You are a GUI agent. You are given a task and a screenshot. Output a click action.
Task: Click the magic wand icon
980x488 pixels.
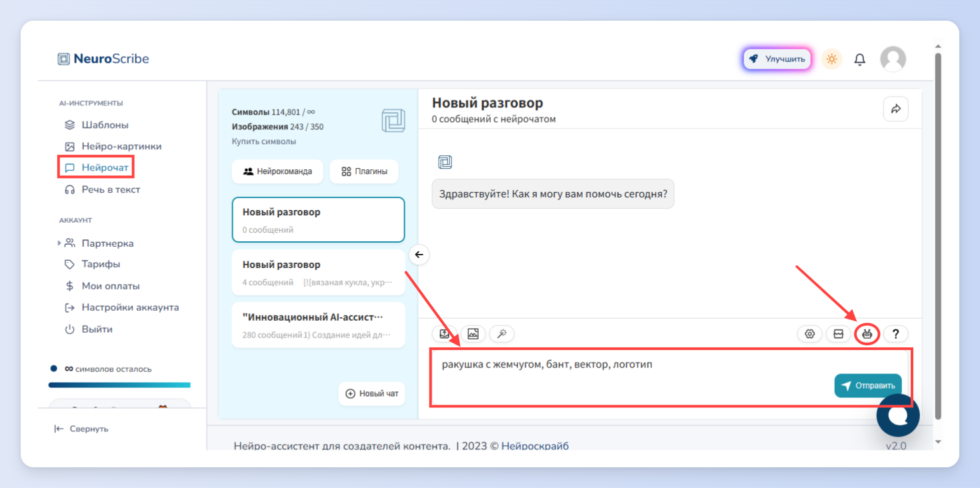click(x=501, y=334)
